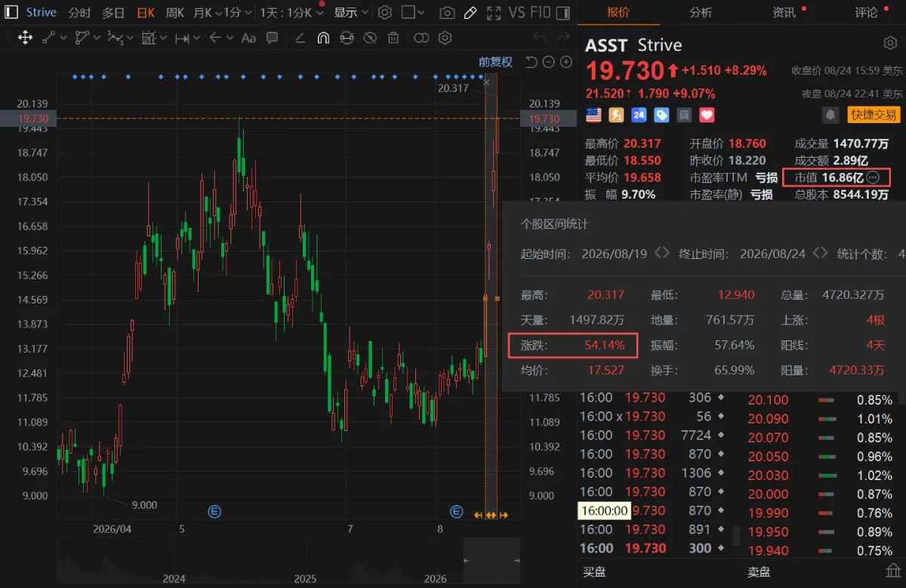Select the 周K weekly view

(174, 13)
